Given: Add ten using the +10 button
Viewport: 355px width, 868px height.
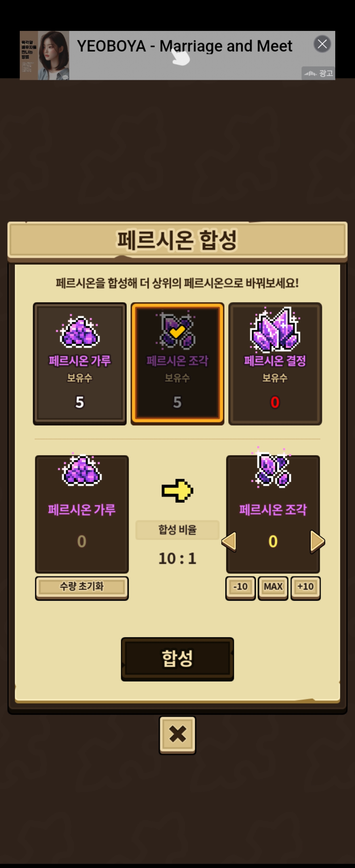Looking at the screenshot, I should [x=305, y=587].
